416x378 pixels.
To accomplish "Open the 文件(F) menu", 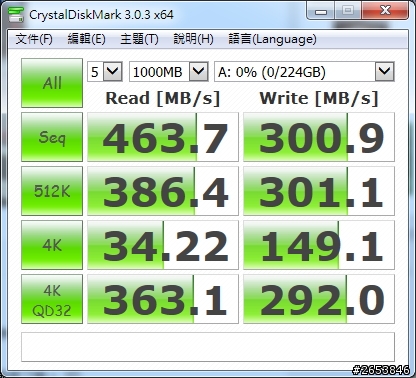I will [x=34, y=39].
